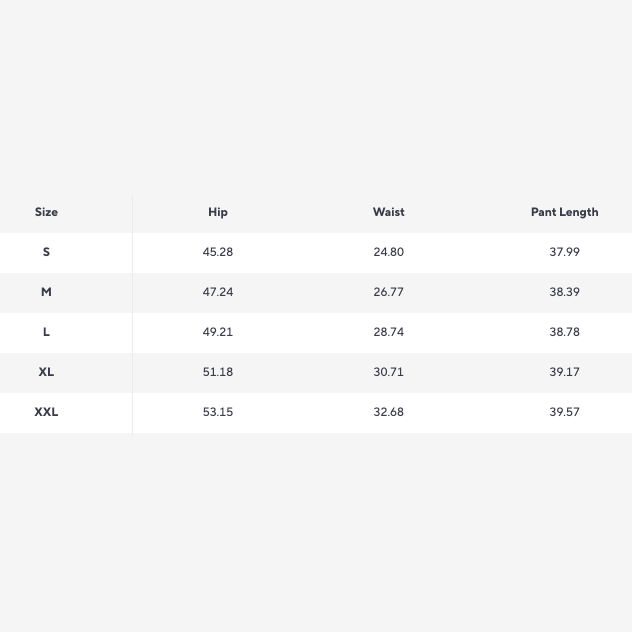Viewport: 632px width, 632px height.
Task: Select hip measurement 47.24
Action: [x=218, y=292]
